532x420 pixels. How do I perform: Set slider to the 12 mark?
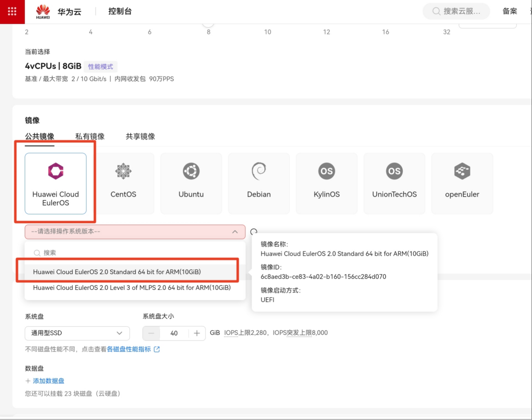pos(327,32)
